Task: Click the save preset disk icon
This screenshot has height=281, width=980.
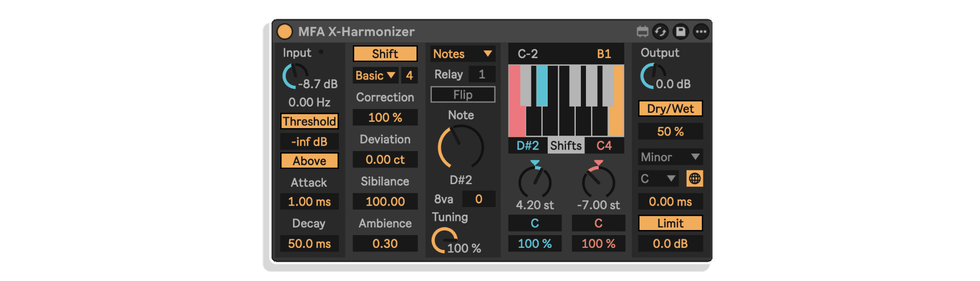Action: click(681, 32)
